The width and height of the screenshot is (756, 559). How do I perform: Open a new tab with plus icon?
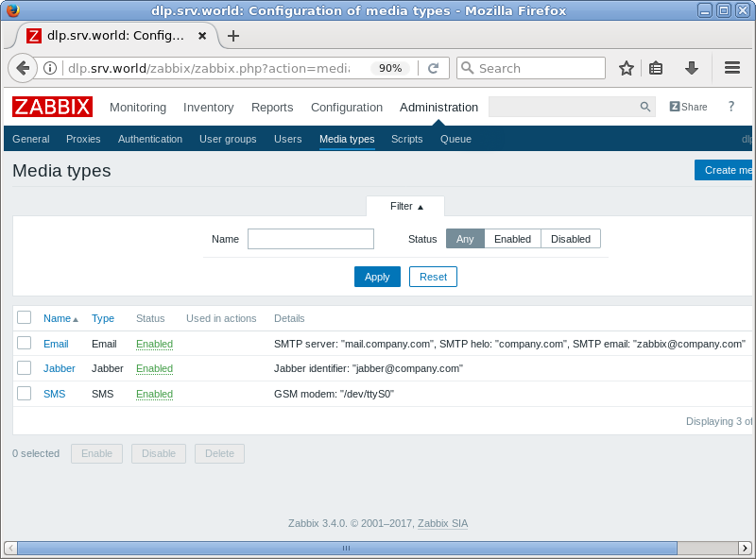coord(233,36)
